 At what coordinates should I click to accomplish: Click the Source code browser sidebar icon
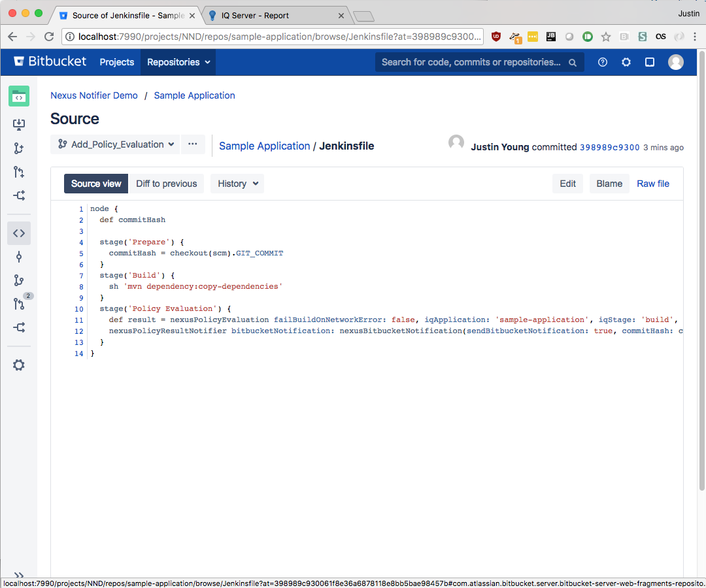[19, 233]
